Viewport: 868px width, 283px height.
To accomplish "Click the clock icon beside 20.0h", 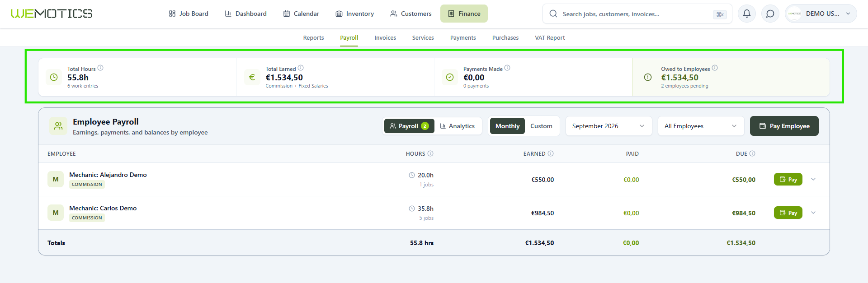I will [x=412, y=175].
